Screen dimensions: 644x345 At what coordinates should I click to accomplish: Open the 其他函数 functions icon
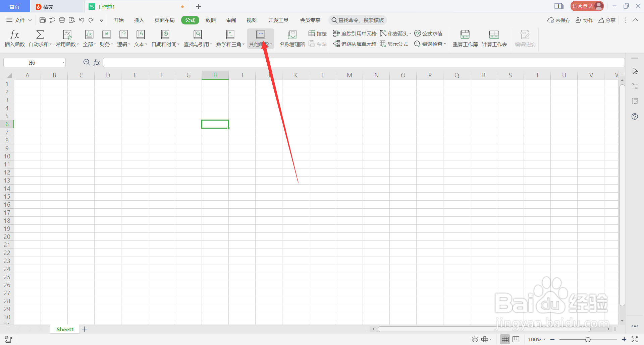pyautogui.click(x=260, y=34)
